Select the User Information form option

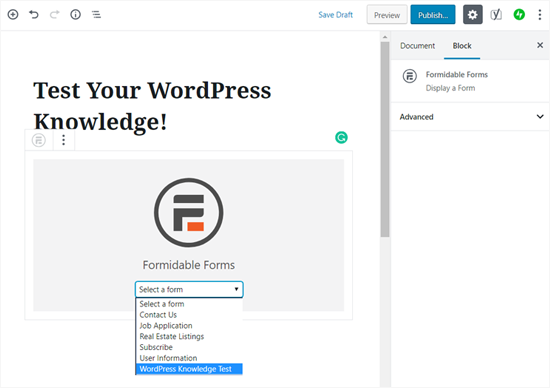(189, 358)
